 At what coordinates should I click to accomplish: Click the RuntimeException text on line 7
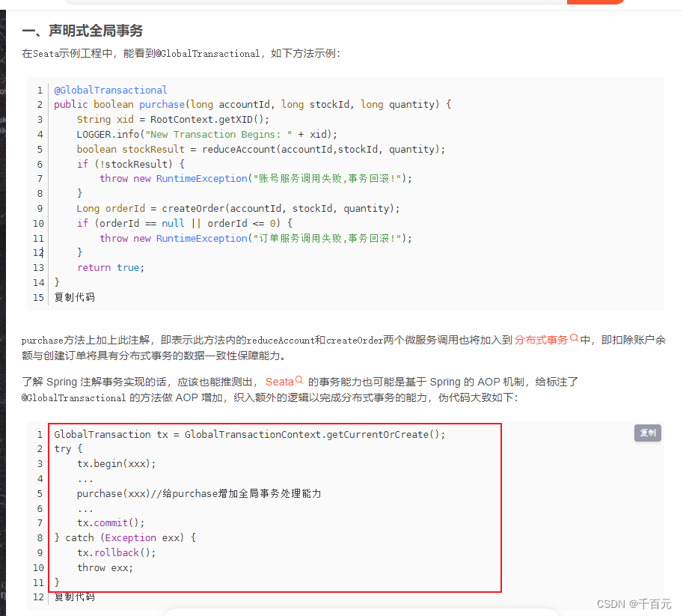coord(203,178)
